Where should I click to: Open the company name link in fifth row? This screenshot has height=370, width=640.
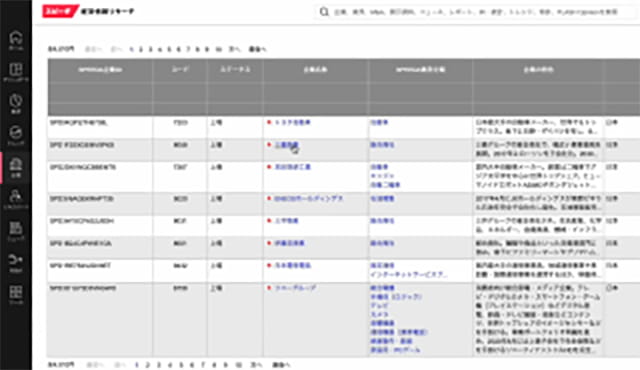click(286, 221)
